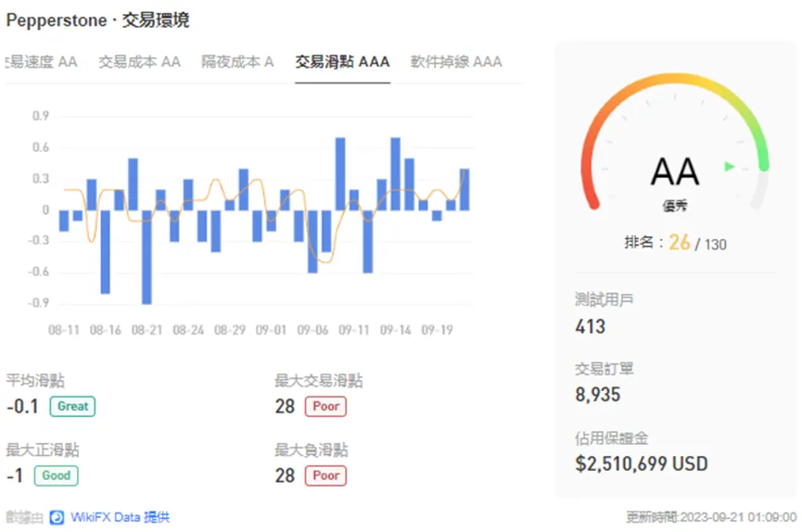Click the 佔用保證金 label
This screenshot has height=532, width=802.
(611, 437)
